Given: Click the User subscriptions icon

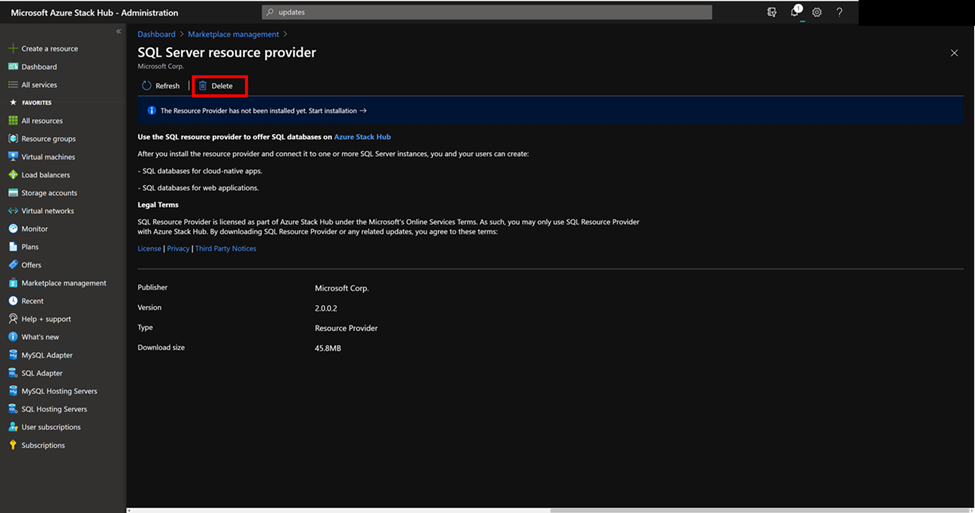Looking at the screenshot, I should tap(12, 427).
